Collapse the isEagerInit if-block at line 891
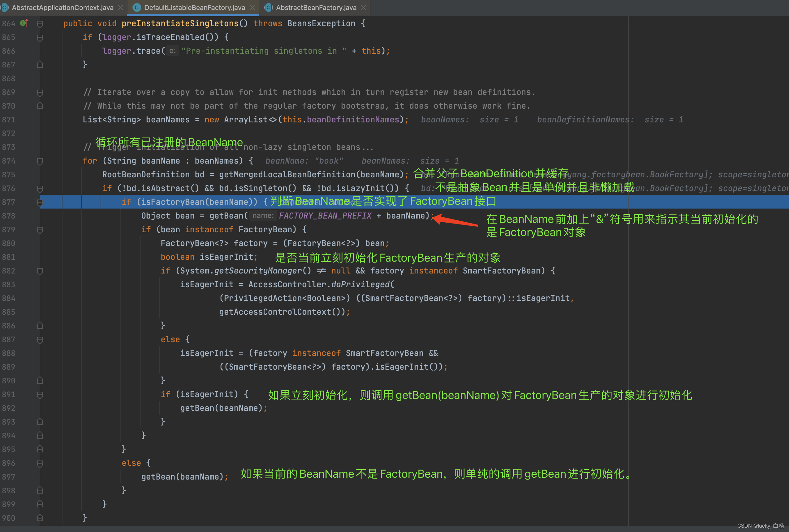 (x=40, y=395)
